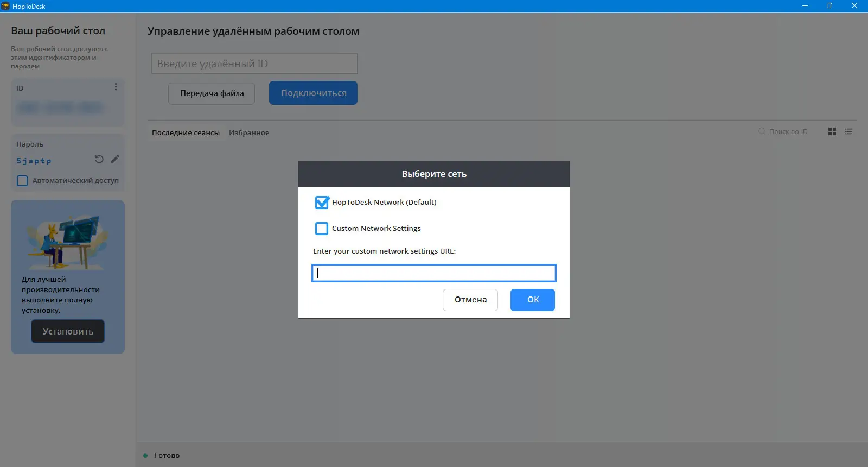Switch sessions to list view
Image resolution: width=868 pixels, height=467 pixels.
pos(848,131)
